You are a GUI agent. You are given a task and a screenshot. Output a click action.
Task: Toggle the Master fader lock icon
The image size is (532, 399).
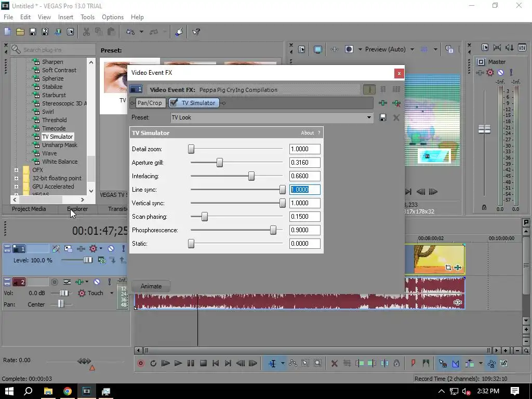point(484,207)
